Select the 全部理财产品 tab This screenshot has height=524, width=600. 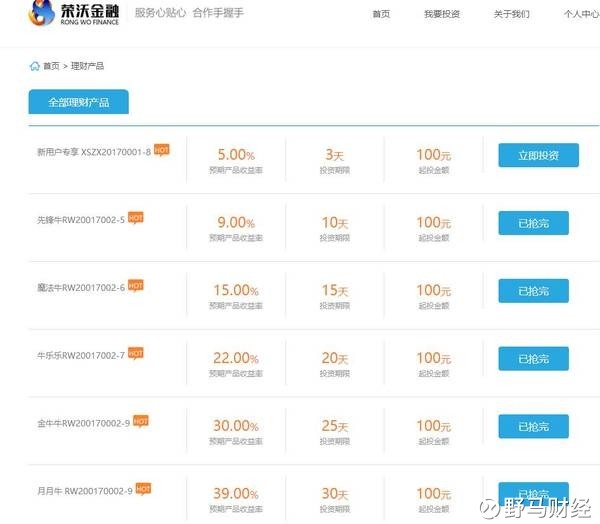tap(78, 102)
